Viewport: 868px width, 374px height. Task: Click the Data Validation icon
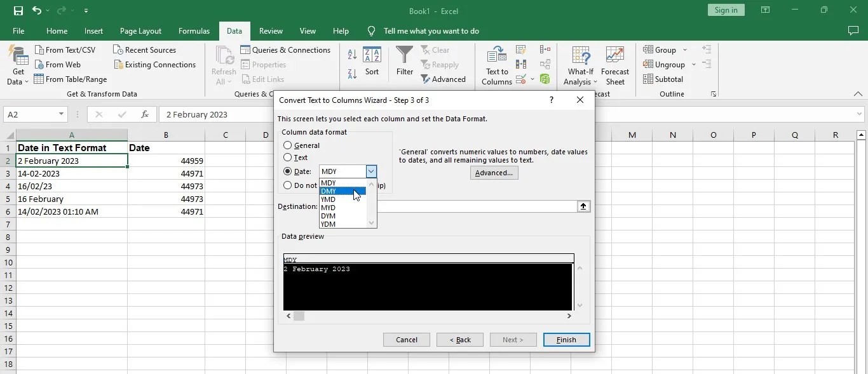click(520, 79)
